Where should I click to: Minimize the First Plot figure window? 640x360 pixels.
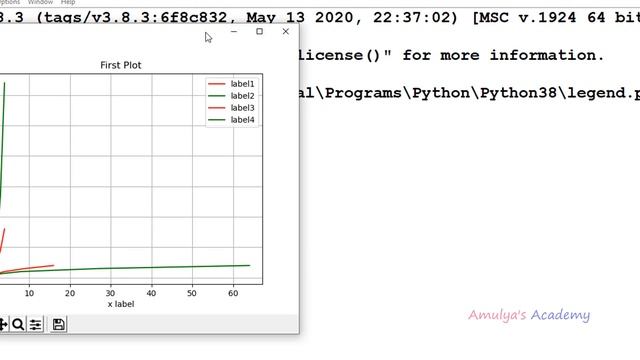click(234, 31)
